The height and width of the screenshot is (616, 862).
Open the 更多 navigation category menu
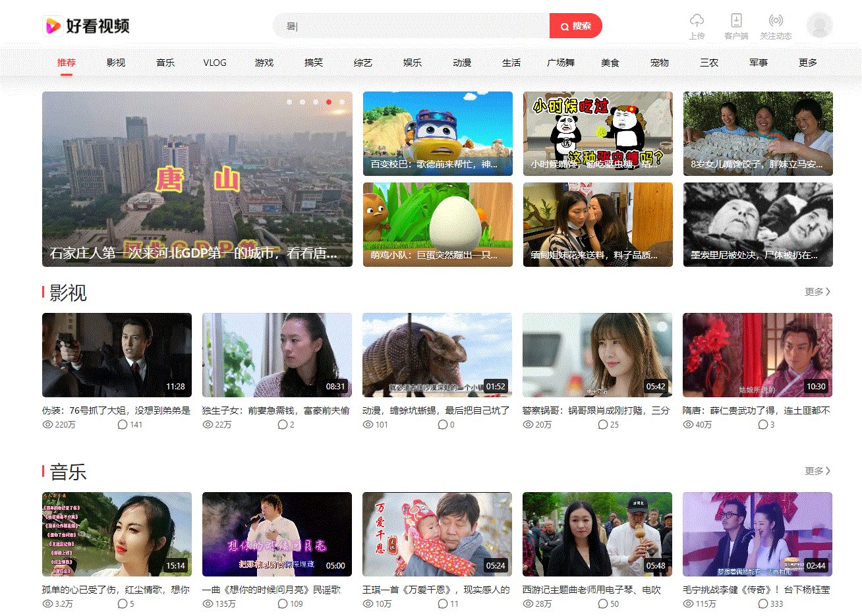[807, 63]
